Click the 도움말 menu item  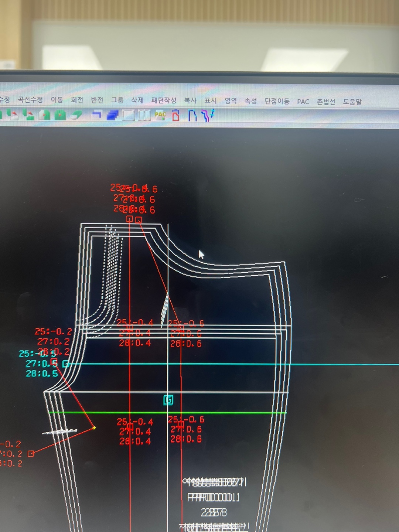click(352, 102)
